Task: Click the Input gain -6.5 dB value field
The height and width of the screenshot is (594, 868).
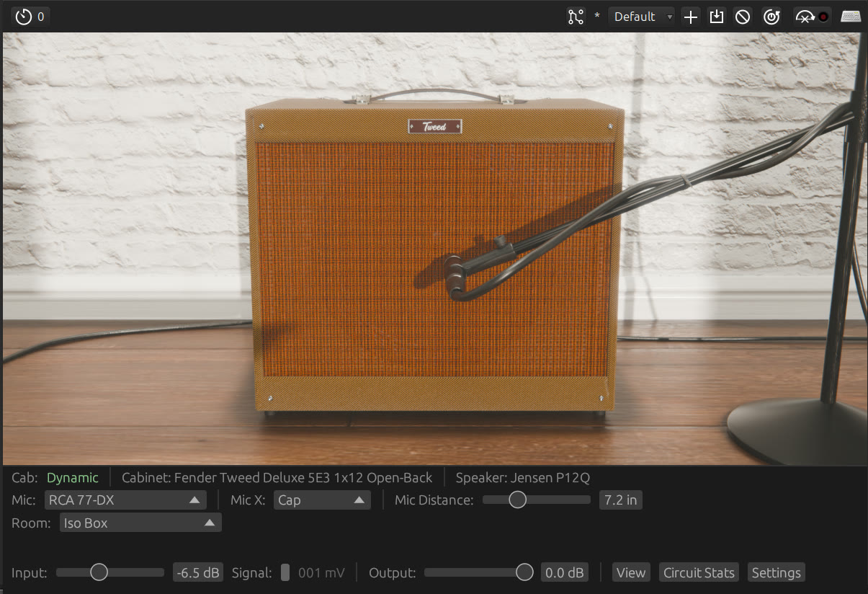Action: 198,572
